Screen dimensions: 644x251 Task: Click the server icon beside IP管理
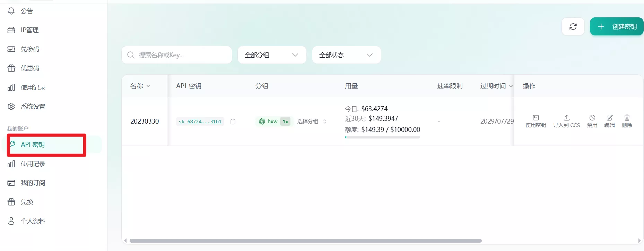[x=11, y=30]
